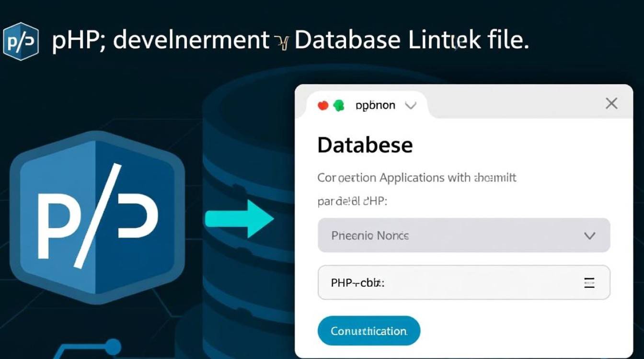The height and width of the screenshot is (359, 644).
Task: Select the ppbnon tab
Action: coord(375,106)
